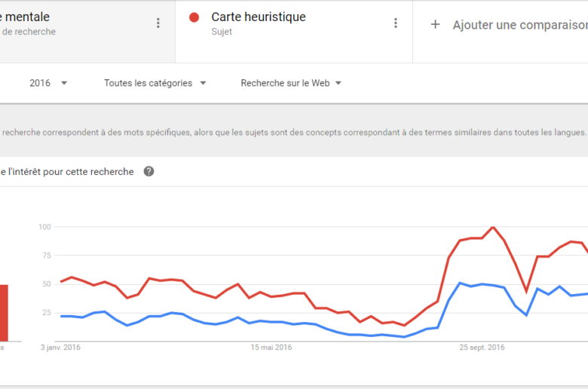
Task: Click the '100' value on the vertical axis
Action: (x=44, y=227)
